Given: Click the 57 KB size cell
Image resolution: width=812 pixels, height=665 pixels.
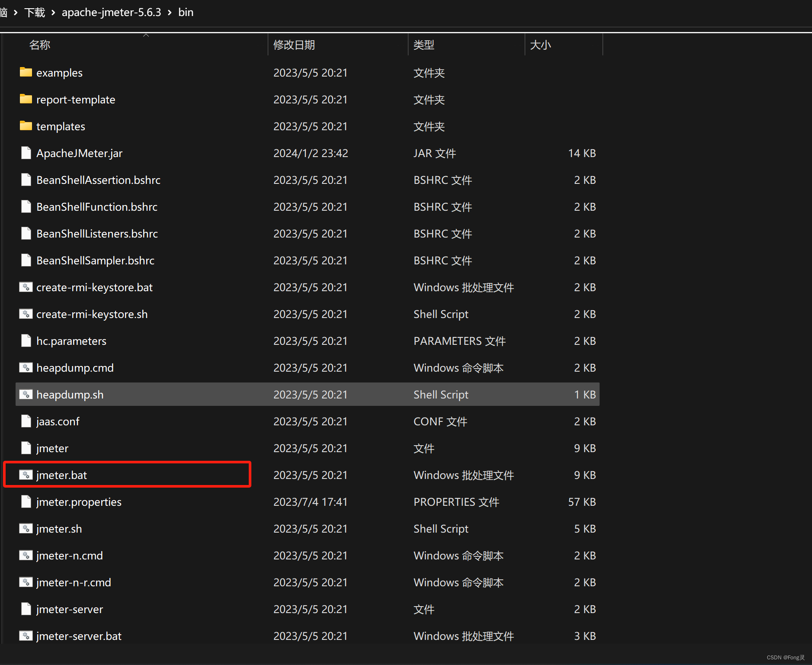Looking at the screenshot, I should pyautogui.click(x=582, y=502).
